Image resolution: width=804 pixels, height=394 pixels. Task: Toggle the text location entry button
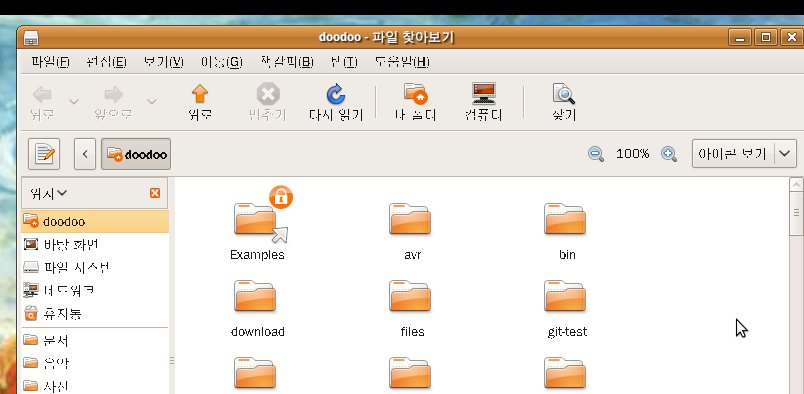coord(44,154)
